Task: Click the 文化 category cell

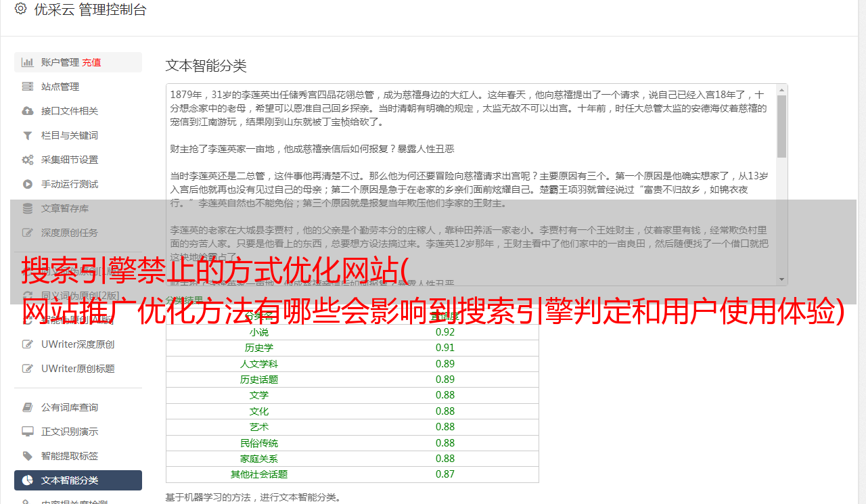Action: click(x=258, y=411)
